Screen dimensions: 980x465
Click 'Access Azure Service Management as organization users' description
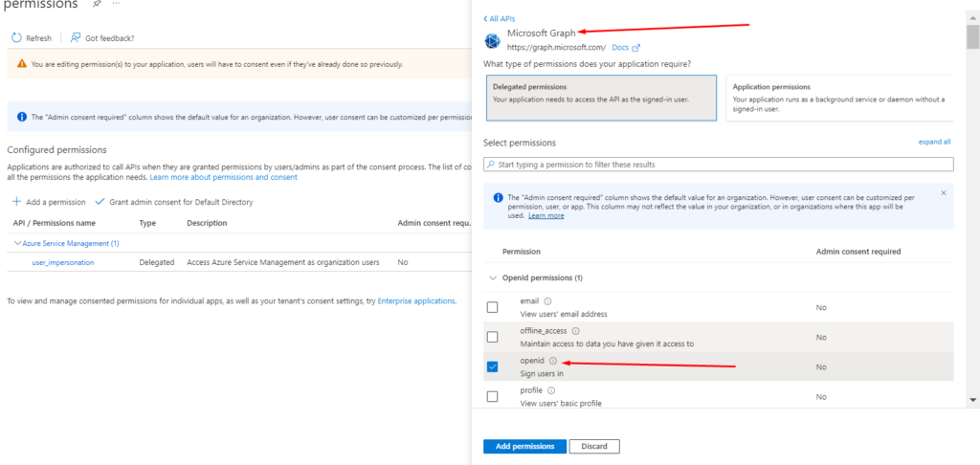tap(283, 262)
